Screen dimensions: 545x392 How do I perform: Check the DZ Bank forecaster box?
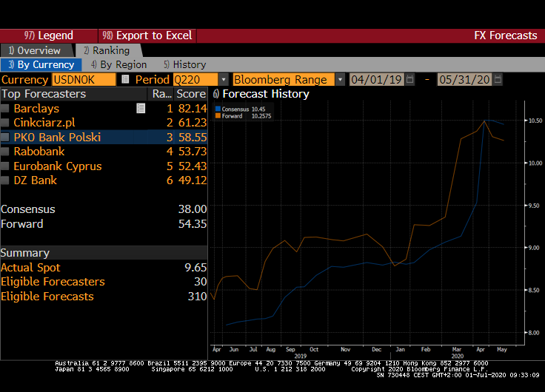tap(6, 180)
